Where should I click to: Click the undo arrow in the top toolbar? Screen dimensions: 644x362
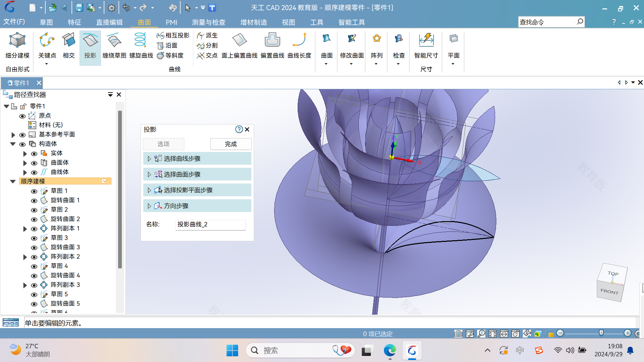click(x=126, y=7)
